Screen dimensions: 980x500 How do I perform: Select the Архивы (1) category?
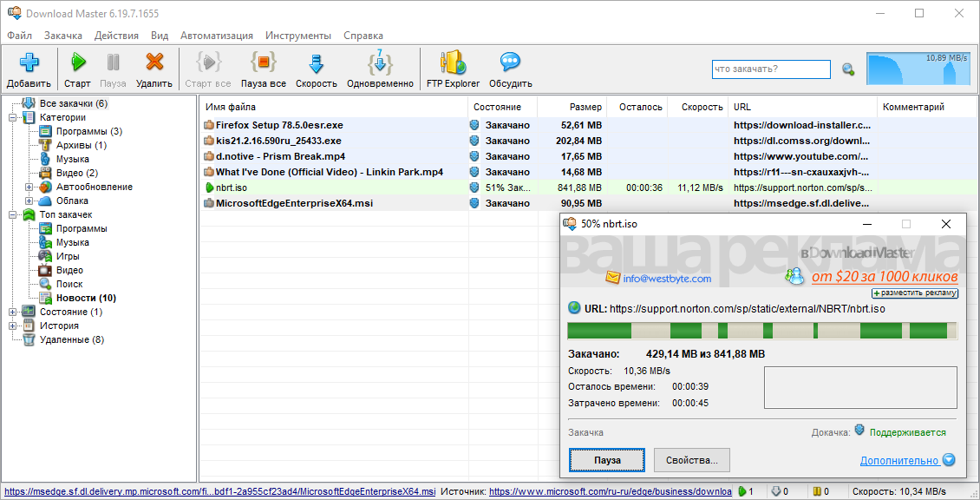click(x=82, y=145)
